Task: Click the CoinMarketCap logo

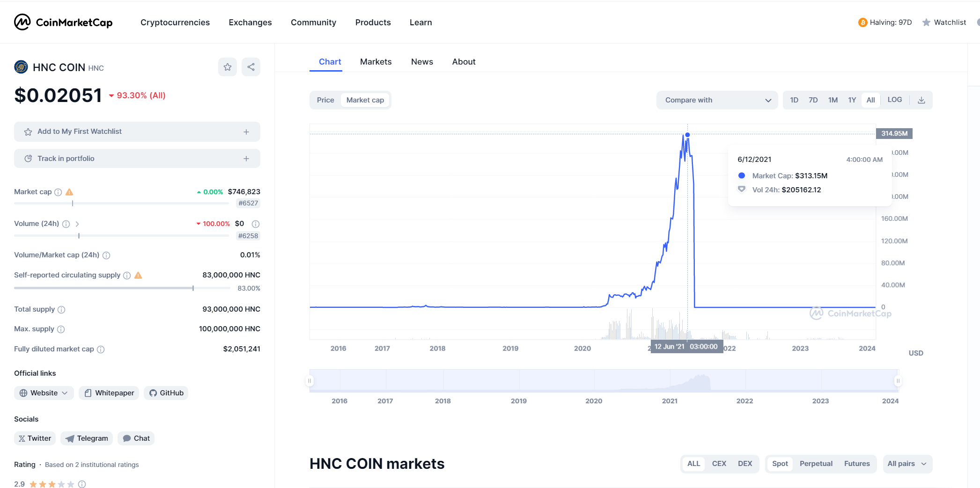Action: pos(63,22)
